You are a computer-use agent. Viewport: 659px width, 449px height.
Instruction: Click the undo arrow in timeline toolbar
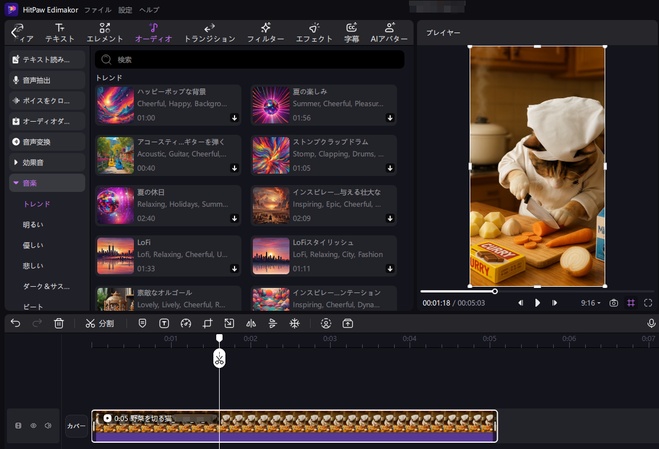pos(15,324)
